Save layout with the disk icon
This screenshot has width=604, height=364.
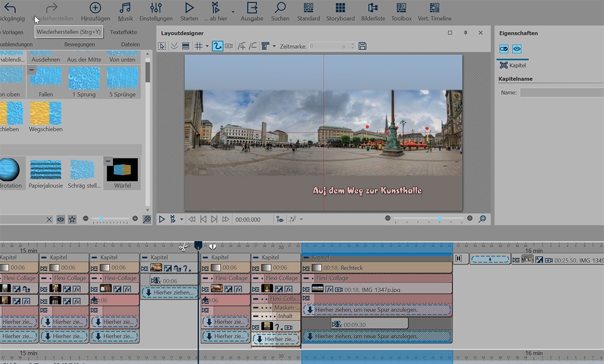coord(362,46)
